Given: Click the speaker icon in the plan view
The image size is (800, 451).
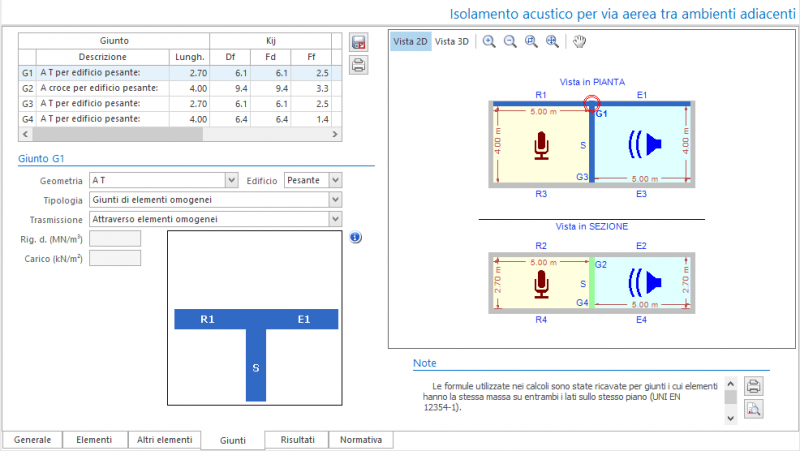Looking at the screenshot, I should pos(645,144).
